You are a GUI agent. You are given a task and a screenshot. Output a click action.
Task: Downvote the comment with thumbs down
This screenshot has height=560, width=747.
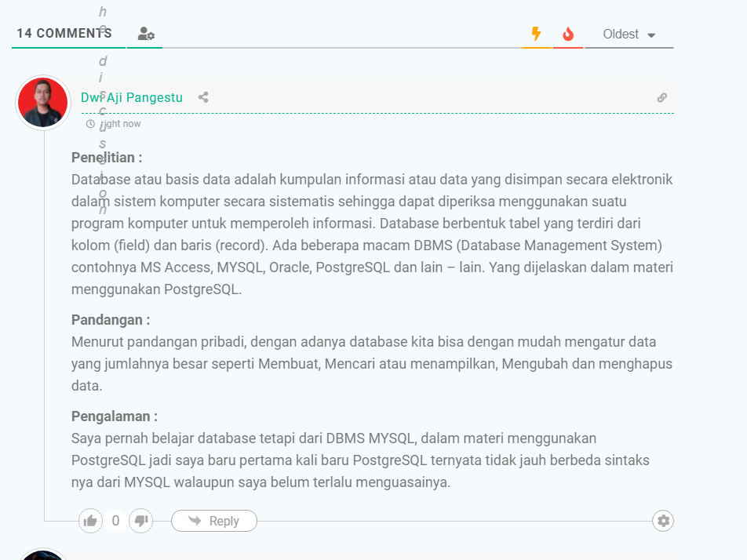point(141,521)
